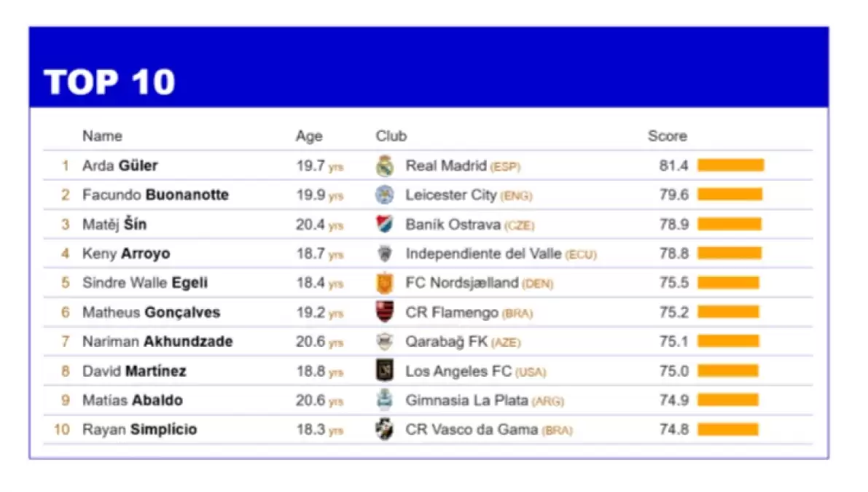The height and width of the screenshot is (492, 868).
Task: Click the Qarabağ FK club crest
Action: point(385,342)
